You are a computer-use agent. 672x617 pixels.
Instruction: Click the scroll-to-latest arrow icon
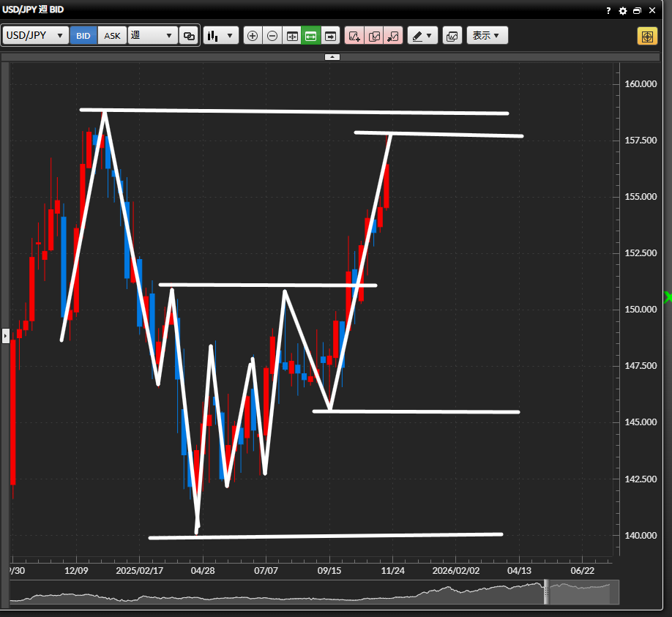tap(331, 36)
